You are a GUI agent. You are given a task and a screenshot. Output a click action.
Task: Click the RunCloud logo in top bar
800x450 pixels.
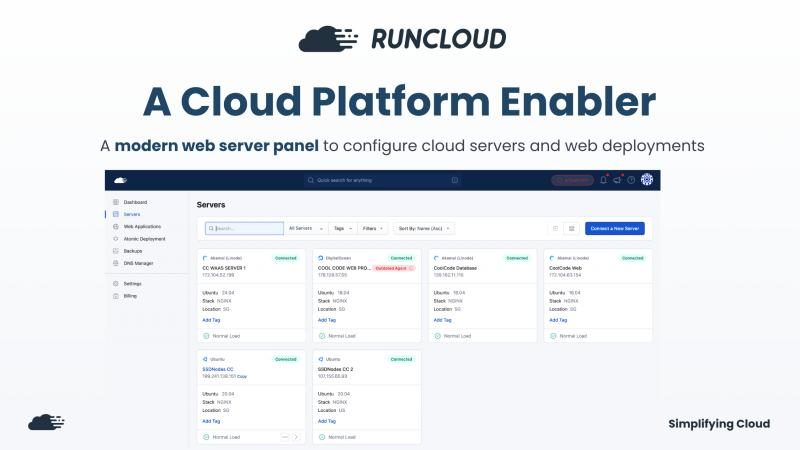tap(121, 180)
